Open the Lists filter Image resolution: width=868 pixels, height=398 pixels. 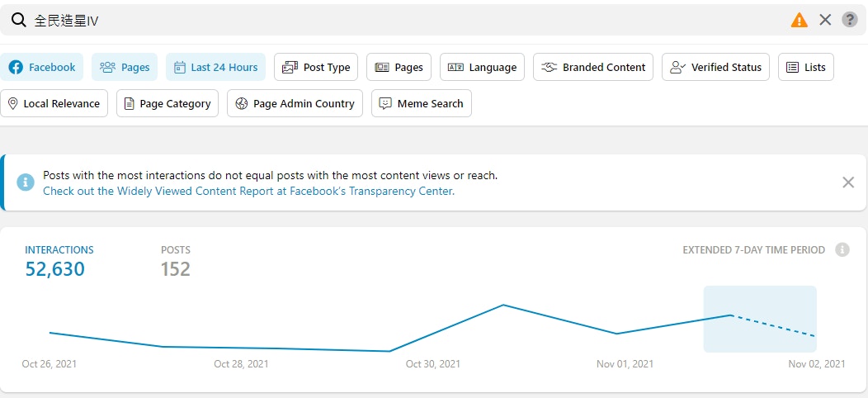(806, 67)
